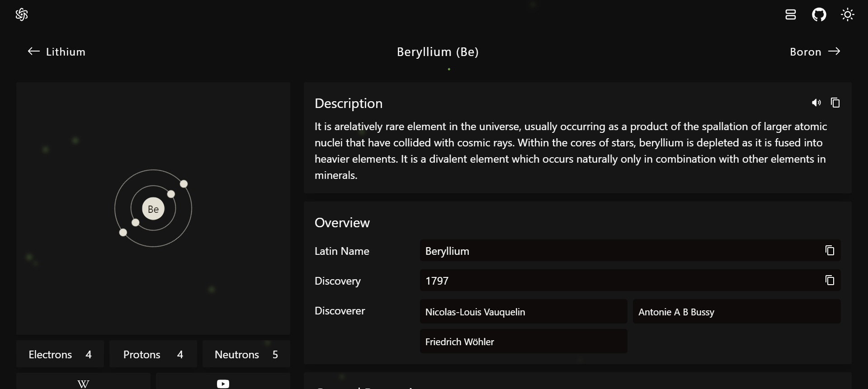
Task: Play the description audio speaker icon
Action: (x=816, y=103)
